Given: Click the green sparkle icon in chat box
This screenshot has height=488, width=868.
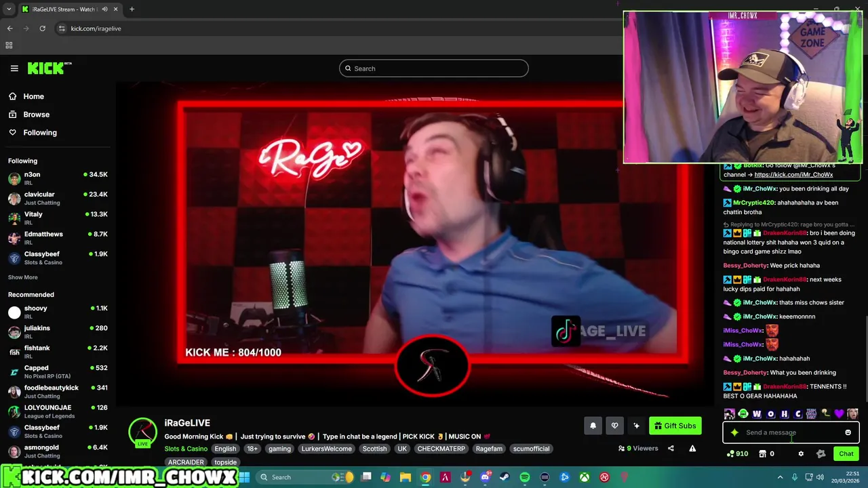Looking at the screenshot, I should coord(734,432).
